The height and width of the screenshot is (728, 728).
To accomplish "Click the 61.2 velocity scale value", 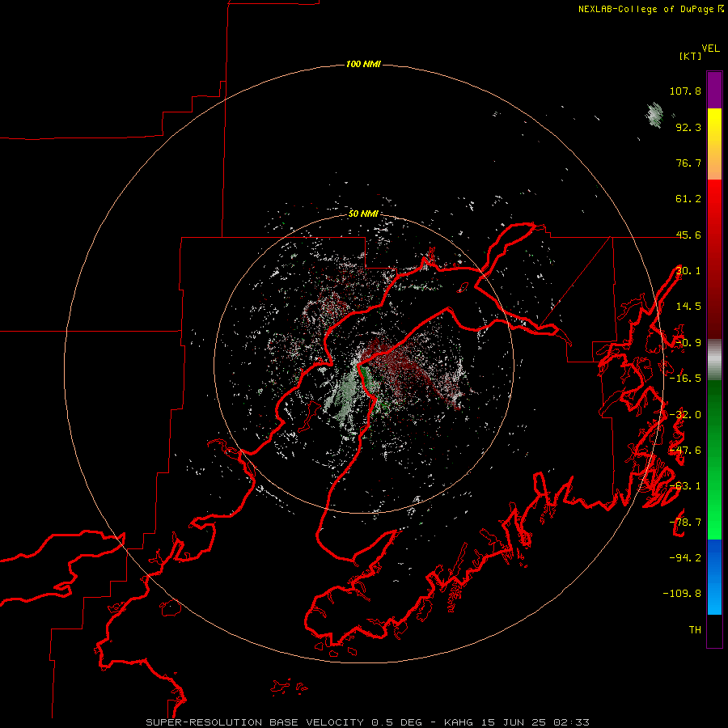I will (x=688, y=199).
